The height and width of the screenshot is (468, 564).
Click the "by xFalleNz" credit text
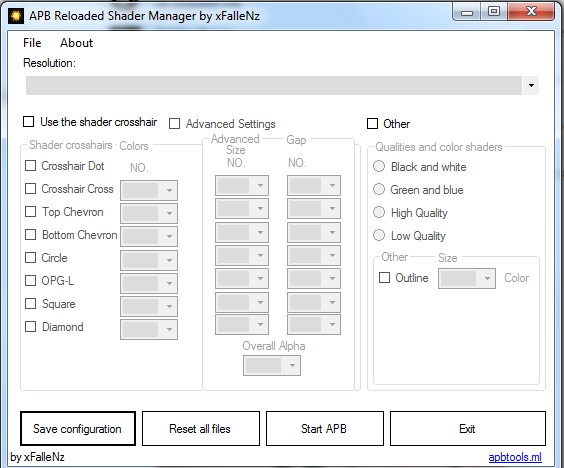(37, 457)
